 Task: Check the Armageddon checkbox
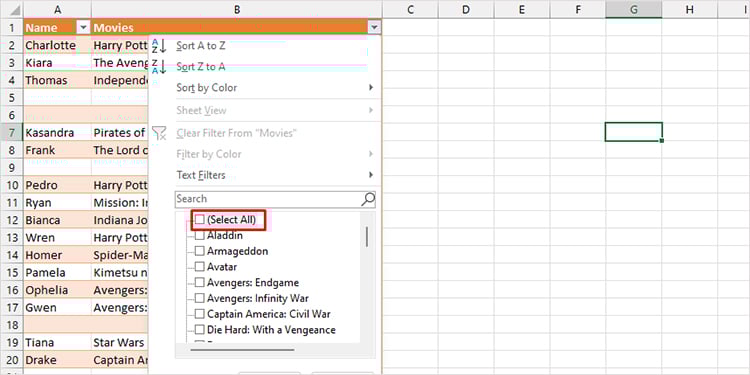point(200,251)
